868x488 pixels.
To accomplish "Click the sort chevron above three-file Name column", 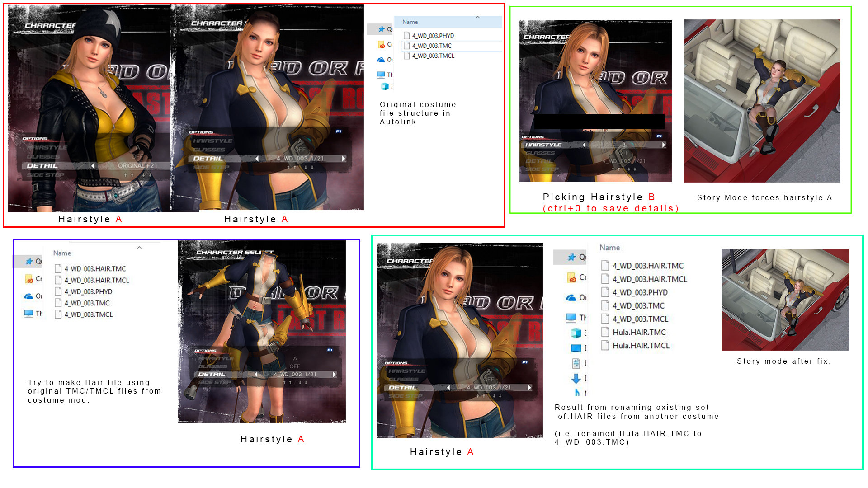I will point(477,17).
